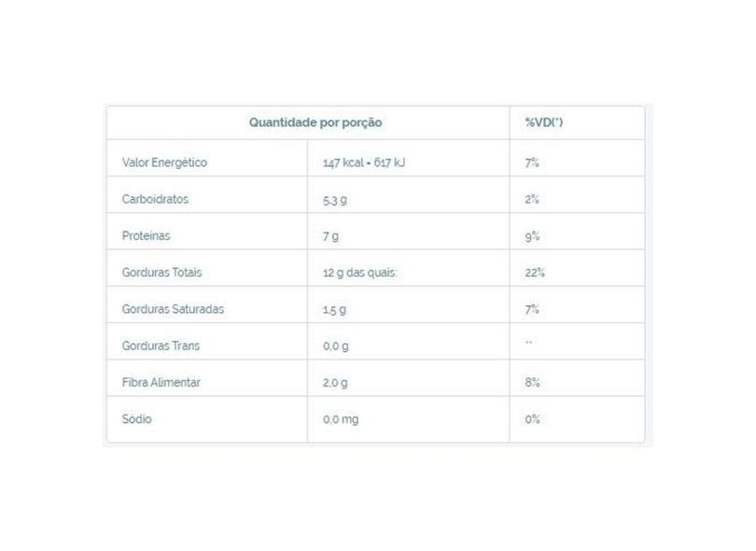Viewport: 756px width, 551px height.
Task: Click the "Quantidade por porção" table header
Action: (x=315, y=122)
